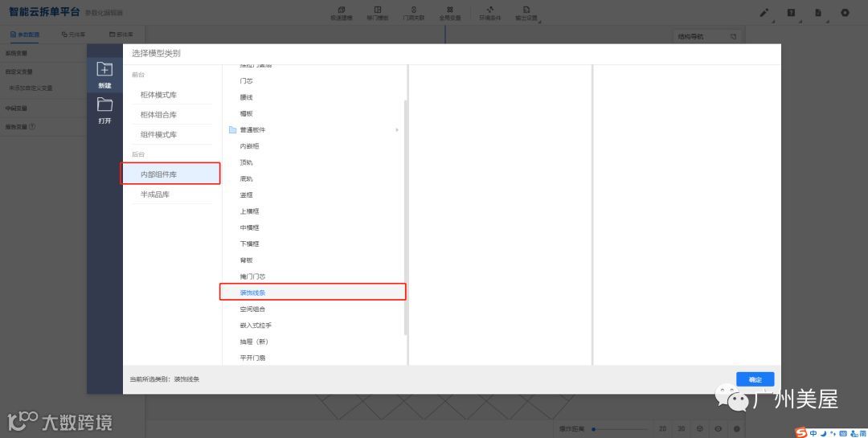Click the question-mark help icon in the top-right toolbar
Screen dimensions: 868x438
[x=791, y=13]
